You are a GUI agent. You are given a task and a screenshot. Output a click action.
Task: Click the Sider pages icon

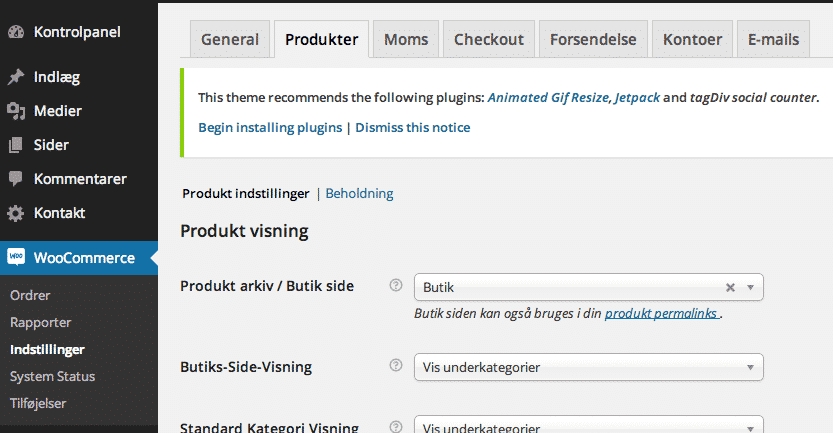[16, 145]
